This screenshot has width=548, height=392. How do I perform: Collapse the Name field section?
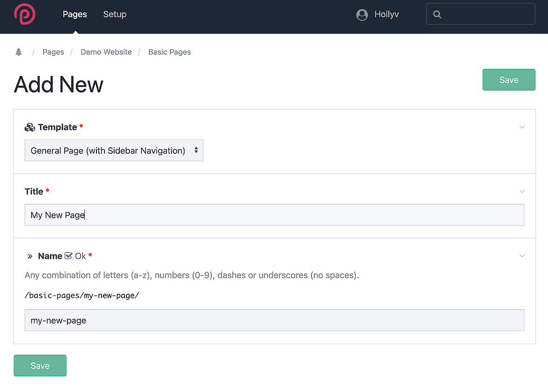pyautogui.click(x=522, y=256)
